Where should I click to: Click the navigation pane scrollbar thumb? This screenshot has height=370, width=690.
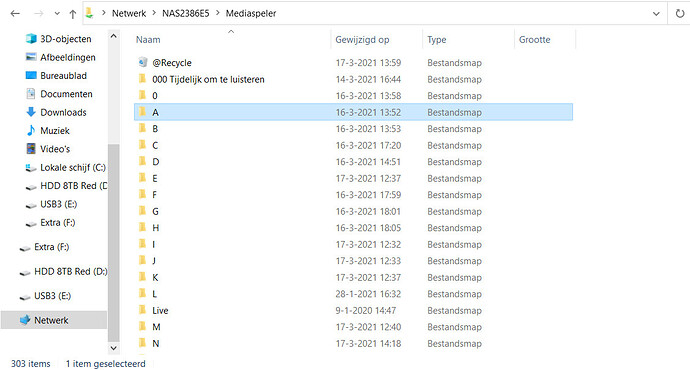(113, 243)
